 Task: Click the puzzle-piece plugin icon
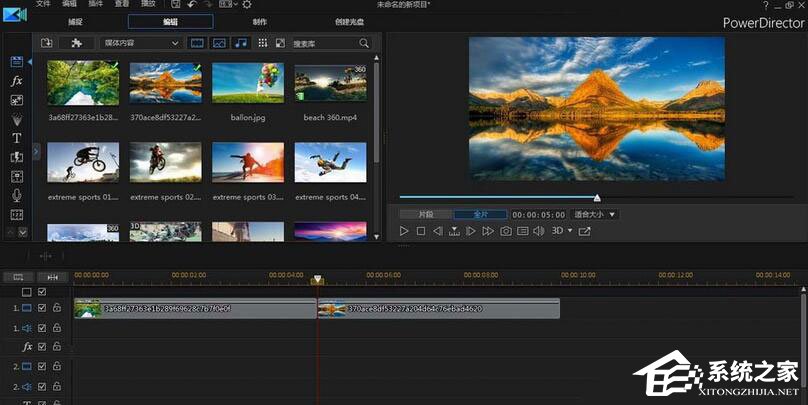76,43
